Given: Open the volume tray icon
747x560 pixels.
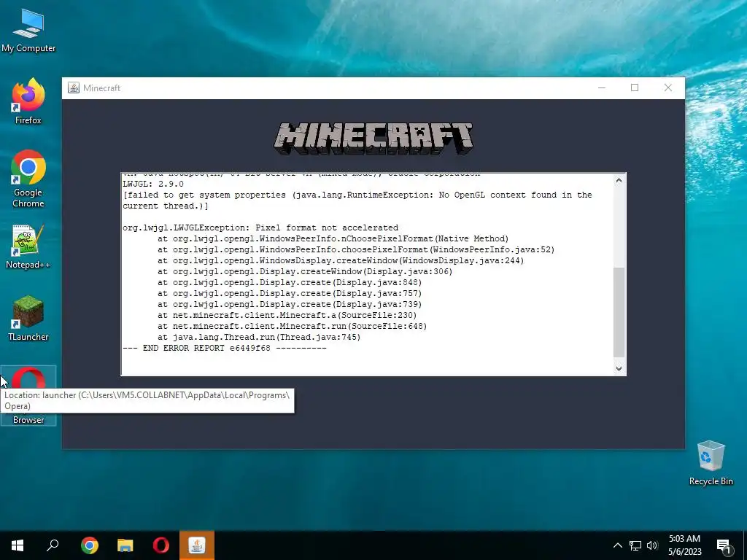Looking at the screenshot, I should pos(652,545).
